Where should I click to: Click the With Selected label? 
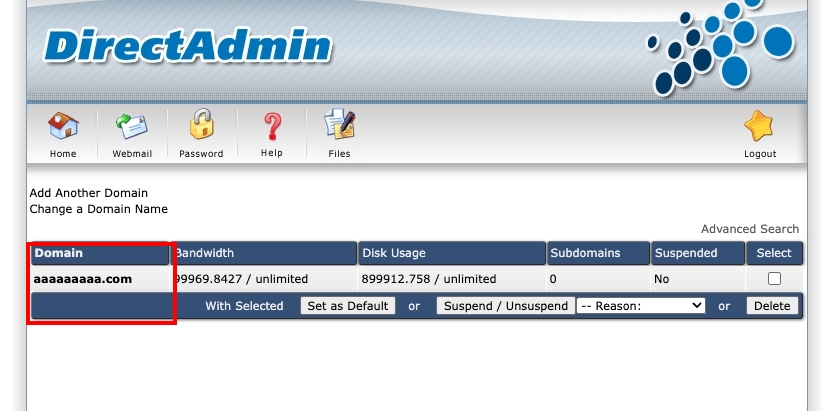pos(244,306)
